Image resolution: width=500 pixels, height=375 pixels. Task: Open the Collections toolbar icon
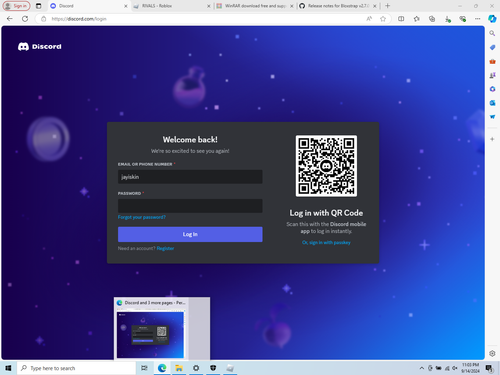(432, 19)
